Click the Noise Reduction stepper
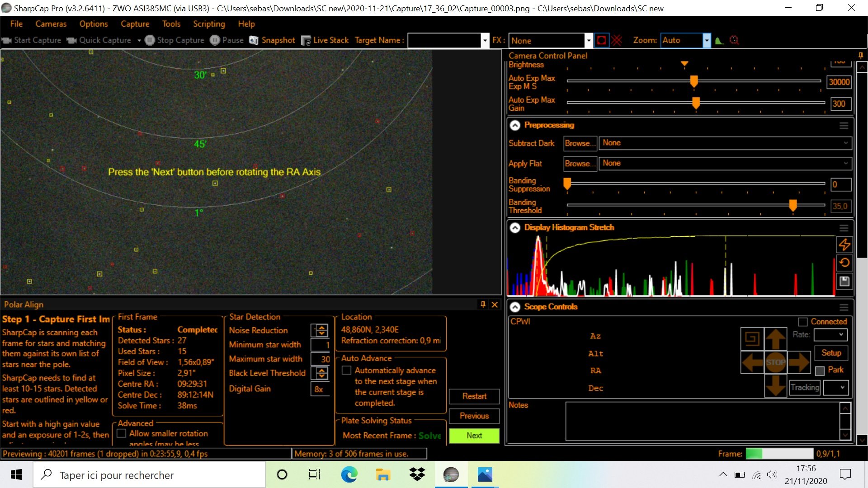 pos(321,330)
